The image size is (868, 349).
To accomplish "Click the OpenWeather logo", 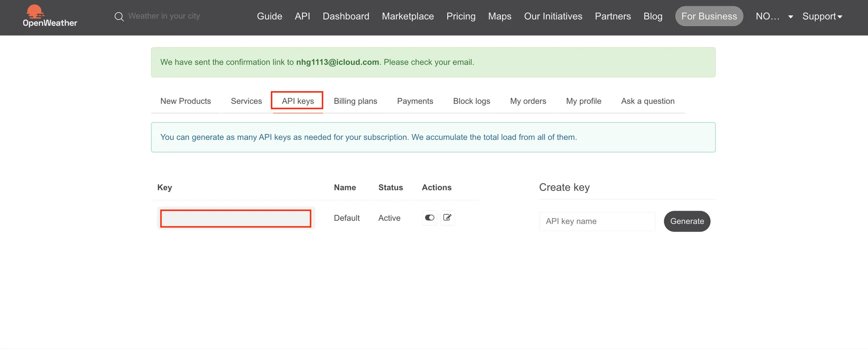I will (50, 16).
